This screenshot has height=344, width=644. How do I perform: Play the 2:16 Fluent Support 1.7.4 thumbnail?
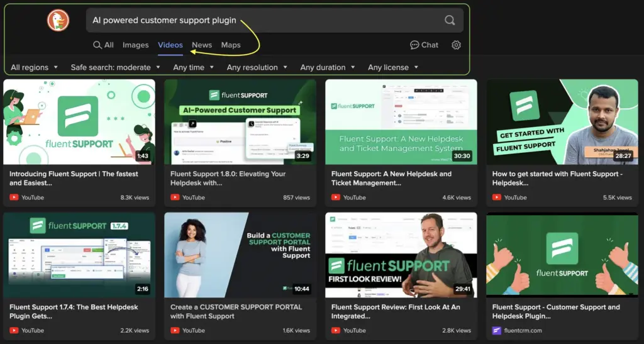click(x=79, y=255)
